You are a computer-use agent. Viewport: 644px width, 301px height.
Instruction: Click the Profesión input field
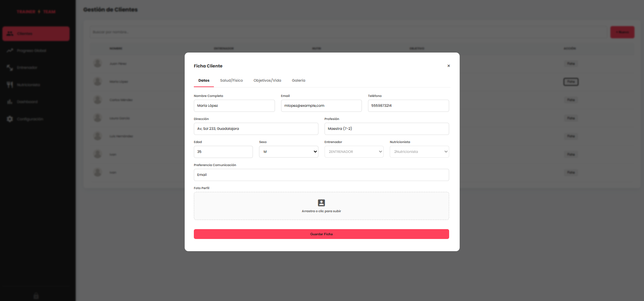[x=387, y=129]
